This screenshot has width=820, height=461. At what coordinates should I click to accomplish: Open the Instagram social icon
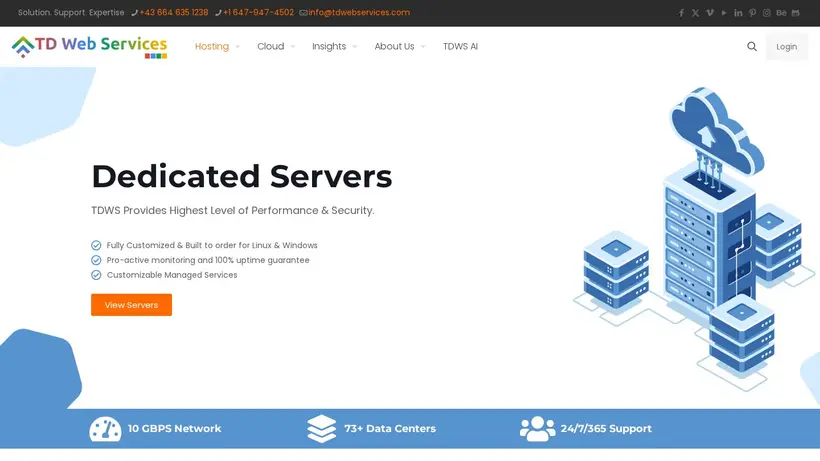(766, 13)
